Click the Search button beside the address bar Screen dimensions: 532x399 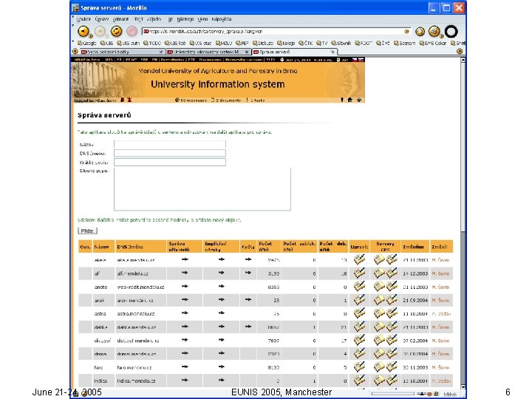click(420, 32)
